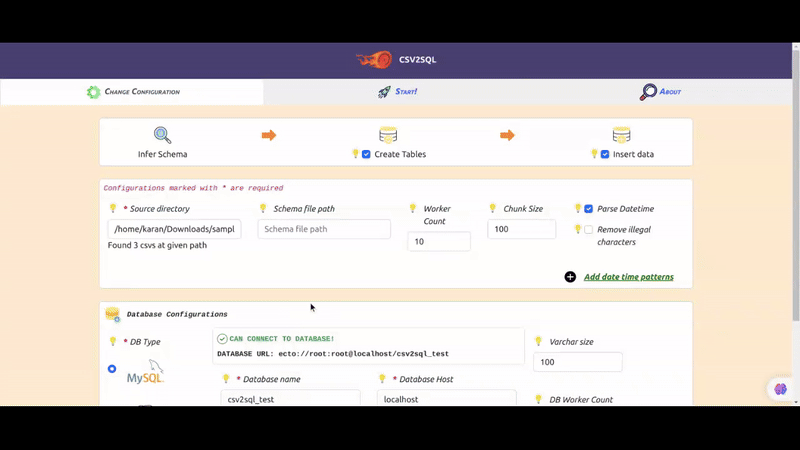Viewport: 800px width, 450px height.
Task: Focus the Database name field
Action: point(290,398)
